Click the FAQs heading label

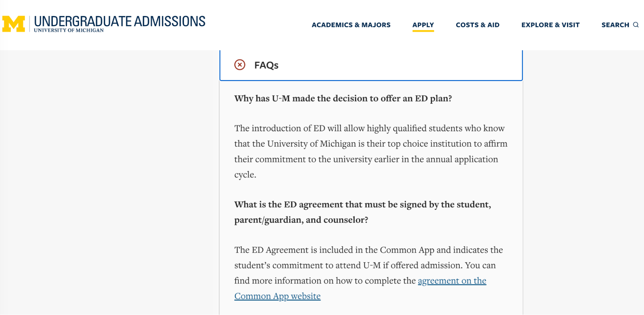pos(266,65)
